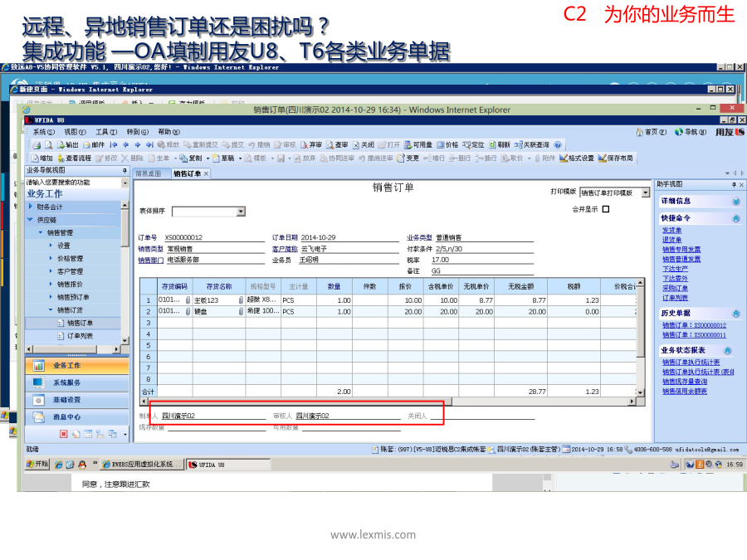Screen dimensions: 747x560
Task: Click the 输出 (Export) toolbar button
Action: [68, 144]
